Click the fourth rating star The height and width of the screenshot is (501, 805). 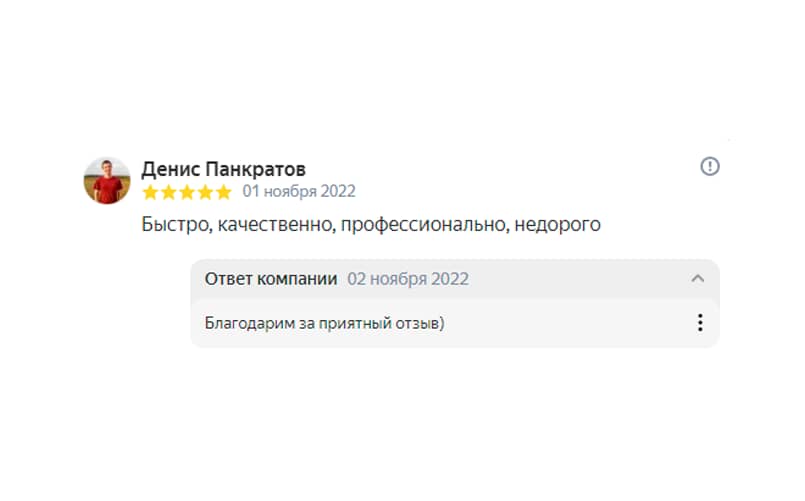point(205,192)
